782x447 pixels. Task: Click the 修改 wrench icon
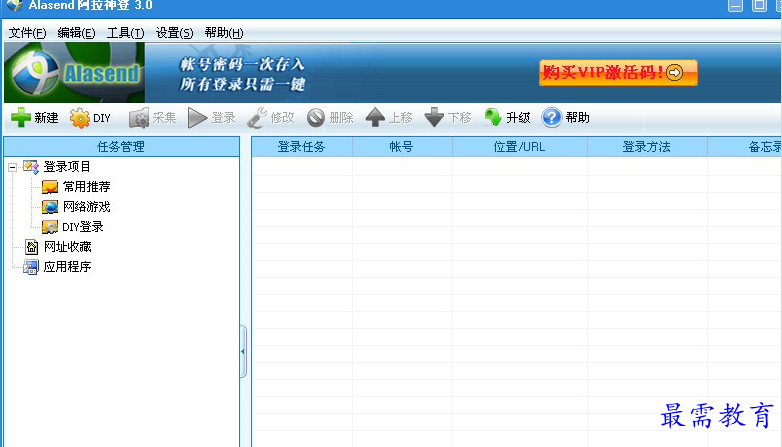click(x=257, y=118)
